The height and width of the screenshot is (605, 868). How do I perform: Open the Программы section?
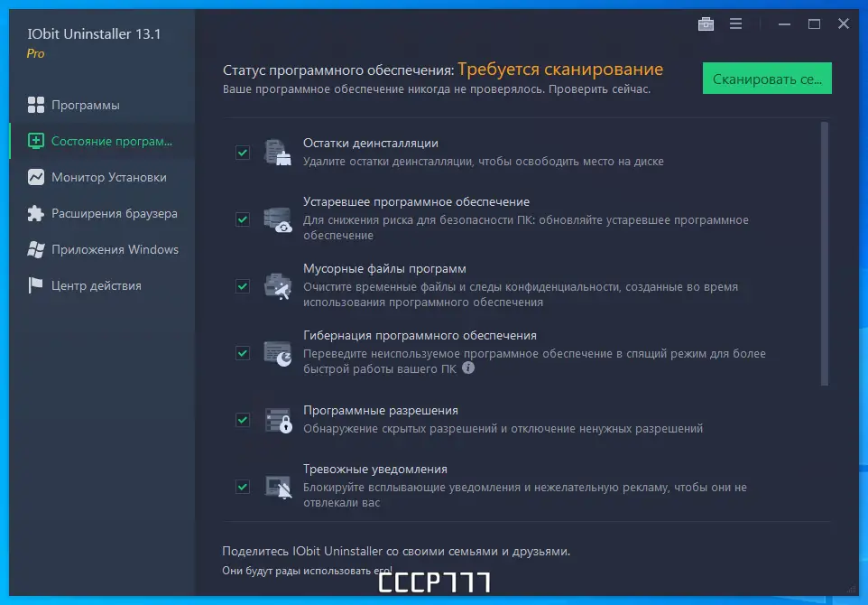coord(102,105)
